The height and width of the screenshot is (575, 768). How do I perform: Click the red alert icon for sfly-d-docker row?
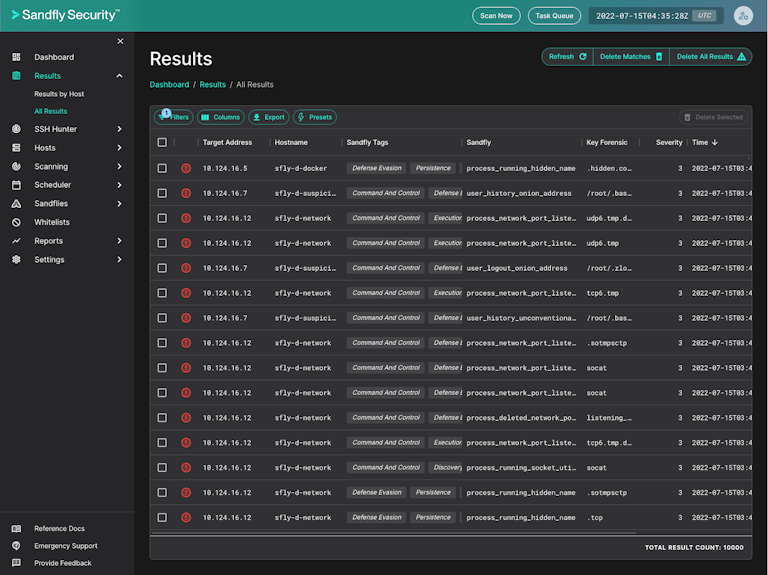click(186, 168)
